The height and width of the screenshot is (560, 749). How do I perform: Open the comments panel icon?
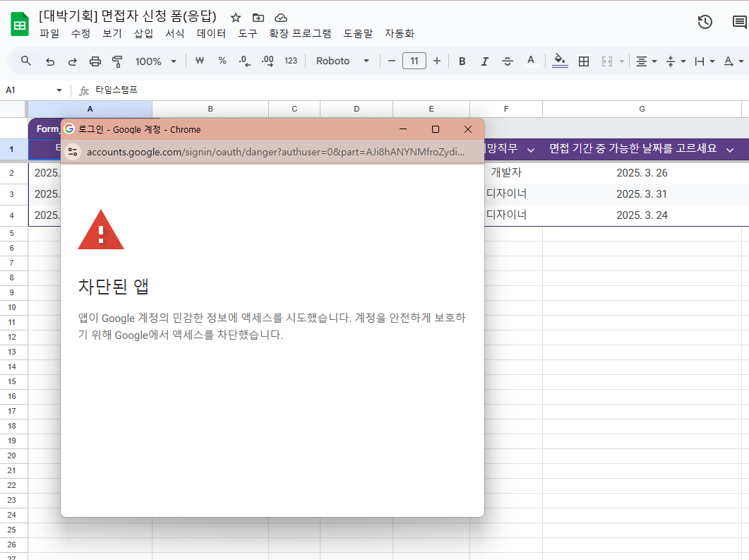[739, 22]
